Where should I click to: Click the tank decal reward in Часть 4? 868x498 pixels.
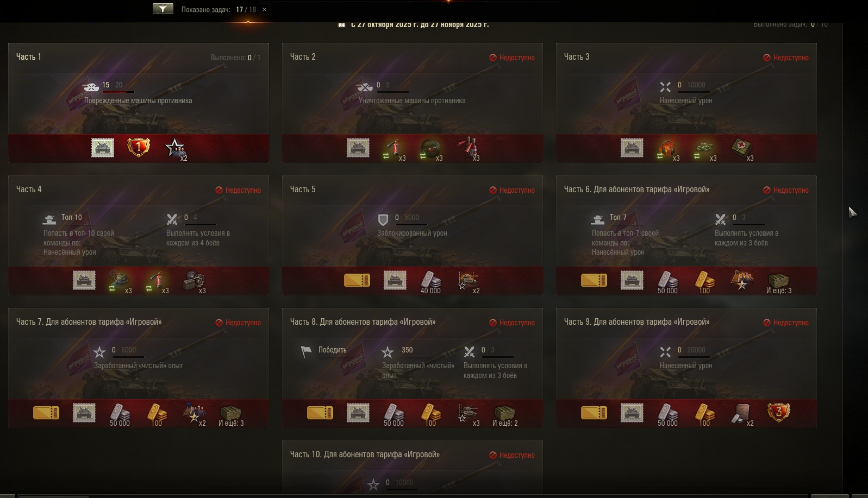[84, 280]
